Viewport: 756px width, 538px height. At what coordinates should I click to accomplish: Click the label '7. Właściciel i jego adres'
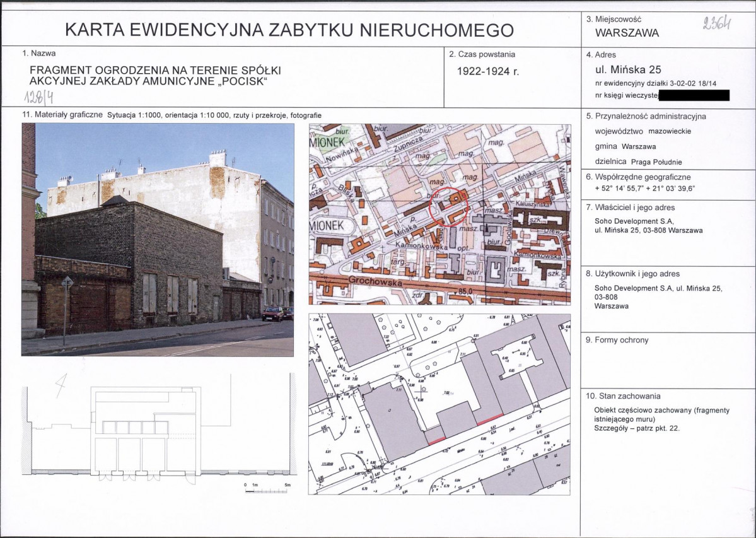631,208
